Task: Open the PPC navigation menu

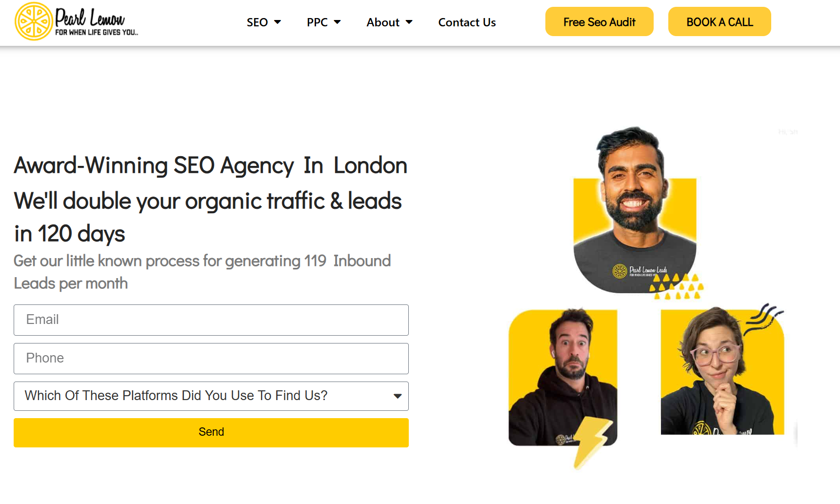Action: coord(323,22)
